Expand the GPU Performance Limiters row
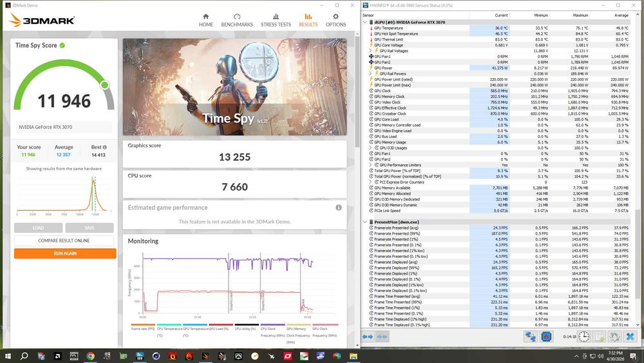 tap(371, 165)
